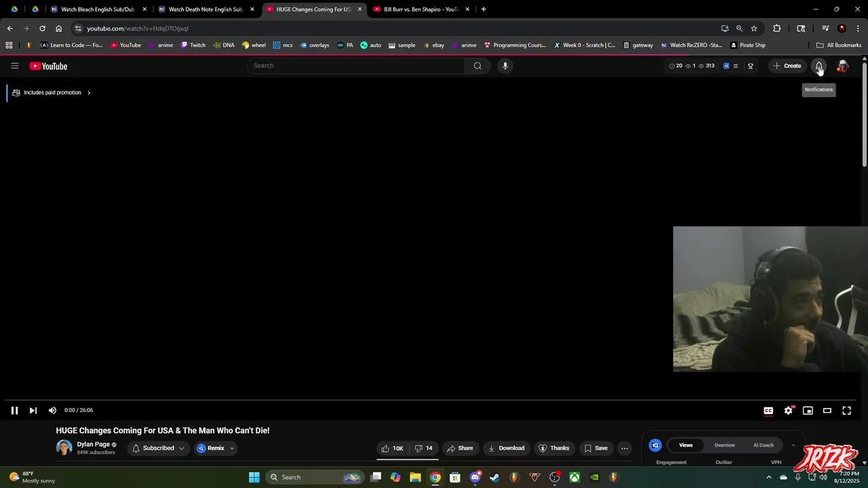Open the vidIQ trophy icon
The image size is (868, 488).
click(x=751, y=66)
